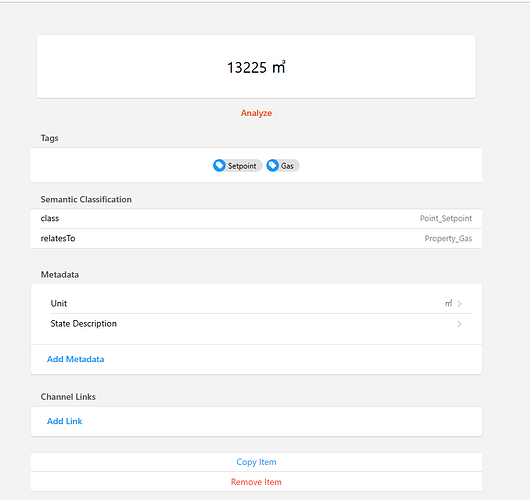Viewport: 530px width, 500px height.
Task: Click Copy Item button
Action: (x=256, y=462)
